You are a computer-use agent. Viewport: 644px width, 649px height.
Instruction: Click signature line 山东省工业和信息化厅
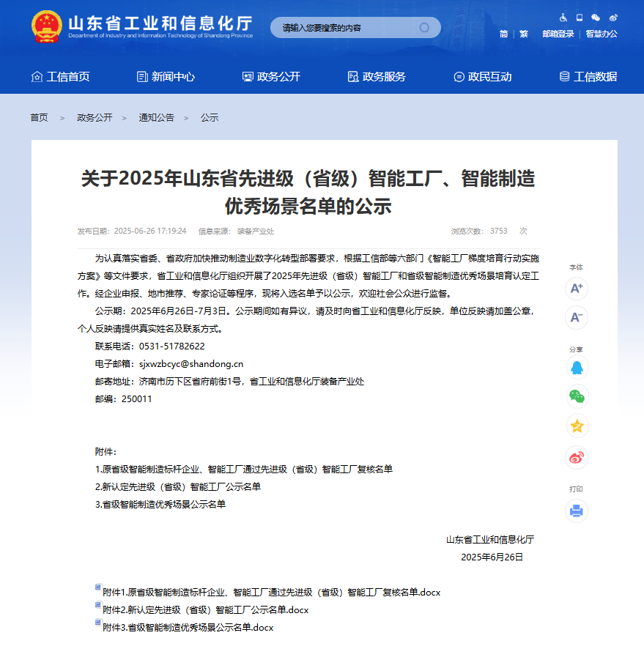490,540
